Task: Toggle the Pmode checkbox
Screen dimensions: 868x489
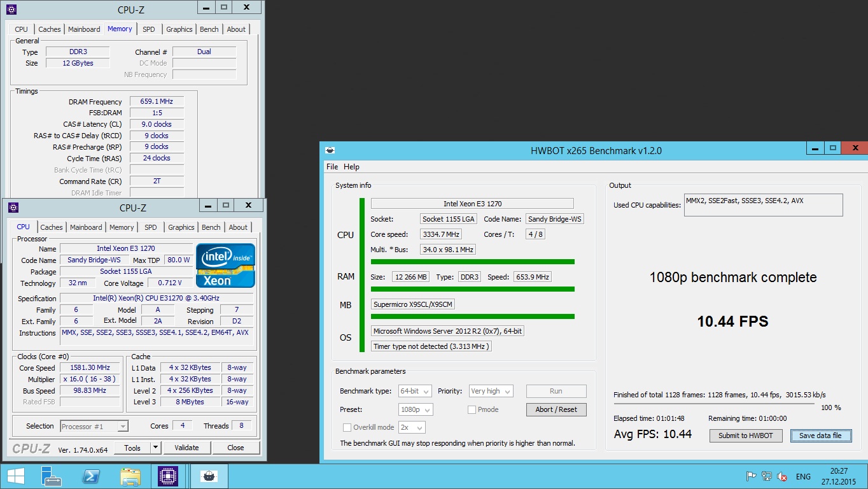Action: tap(472, 409)
